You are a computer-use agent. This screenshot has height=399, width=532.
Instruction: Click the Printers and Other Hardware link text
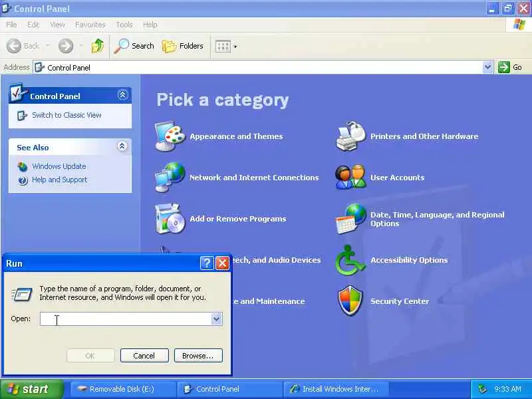[424, 136]
